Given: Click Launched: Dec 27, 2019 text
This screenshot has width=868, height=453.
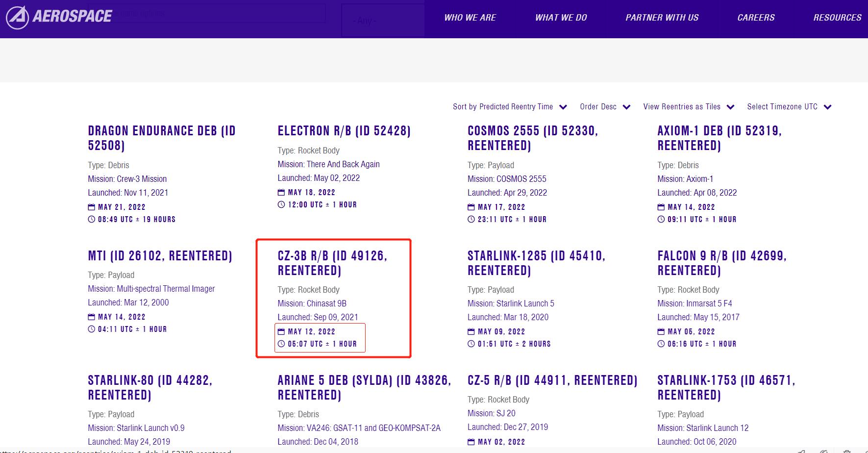Looking at the screenshot, I should 508,427.
